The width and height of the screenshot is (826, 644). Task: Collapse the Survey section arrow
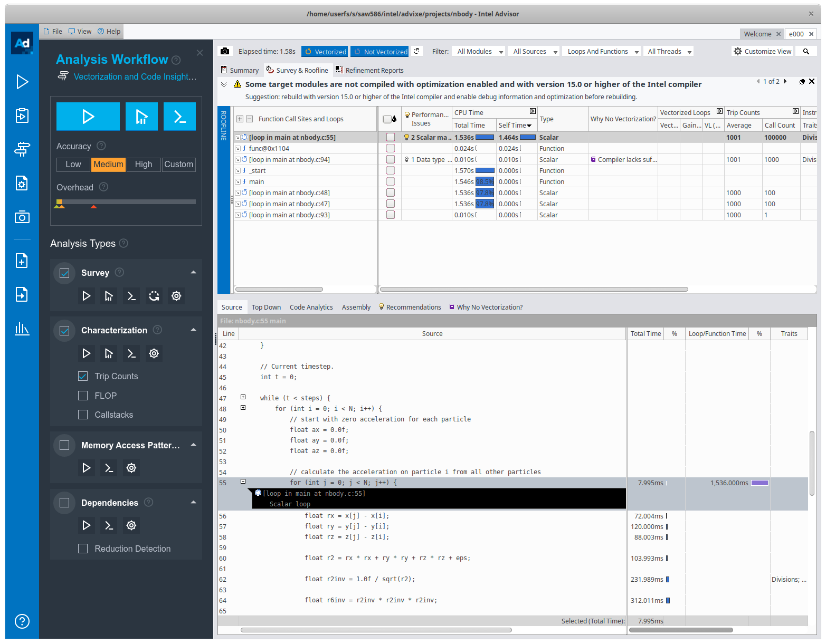(194, 273)
